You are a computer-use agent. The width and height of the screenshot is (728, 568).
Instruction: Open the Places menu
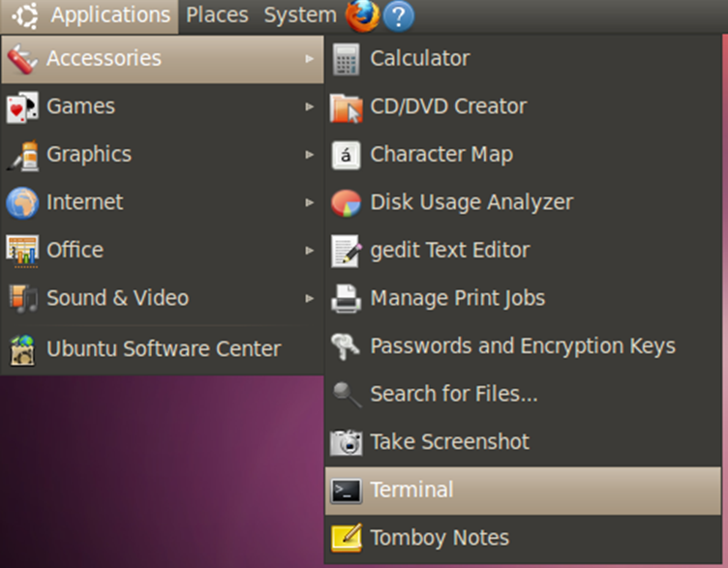[217, 15]
